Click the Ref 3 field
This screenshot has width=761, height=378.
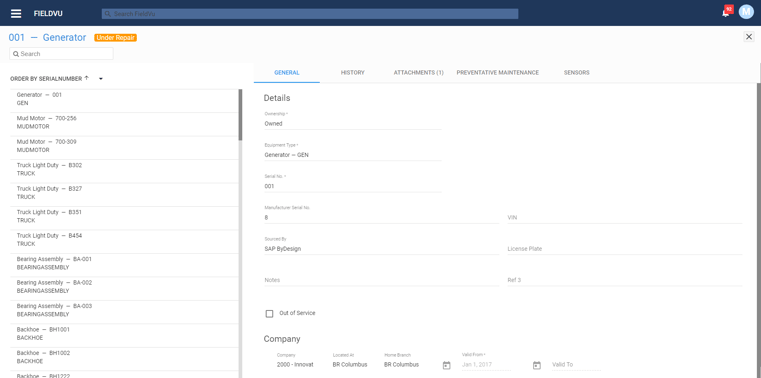[625, 280]
